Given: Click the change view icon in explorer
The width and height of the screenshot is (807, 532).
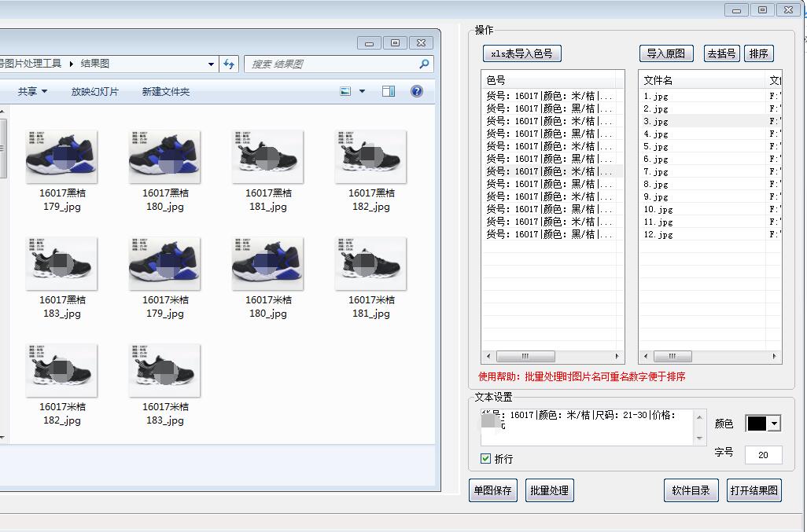Looking at the screenshot, I should point(345,91).
